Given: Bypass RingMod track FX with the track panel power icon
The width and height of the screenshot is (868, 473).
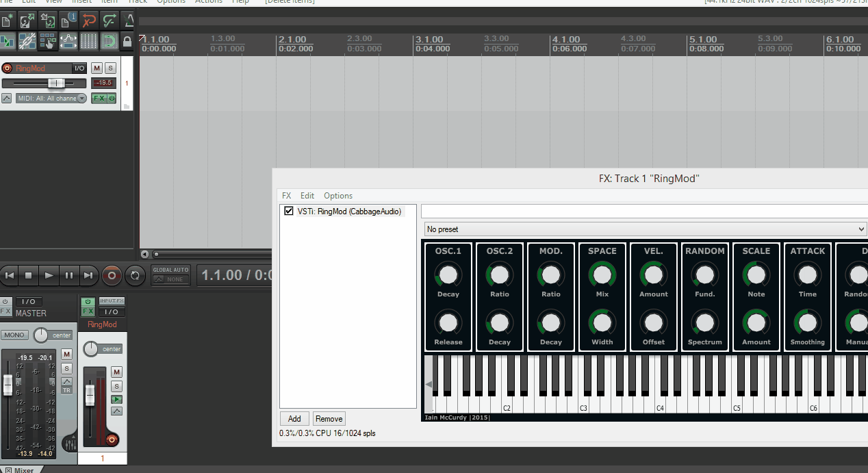Looking at the screenshot, I should click(112, 99).
